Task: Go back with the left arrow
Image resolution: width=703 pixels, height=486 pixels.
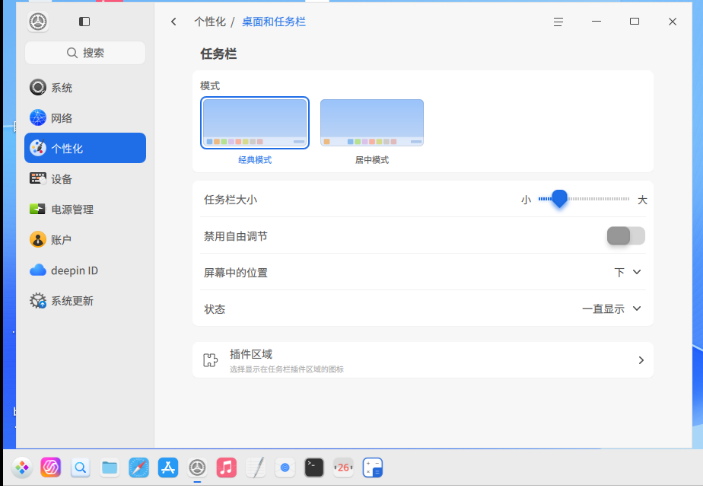Action: pyautogui.click(x=174, y=22)
